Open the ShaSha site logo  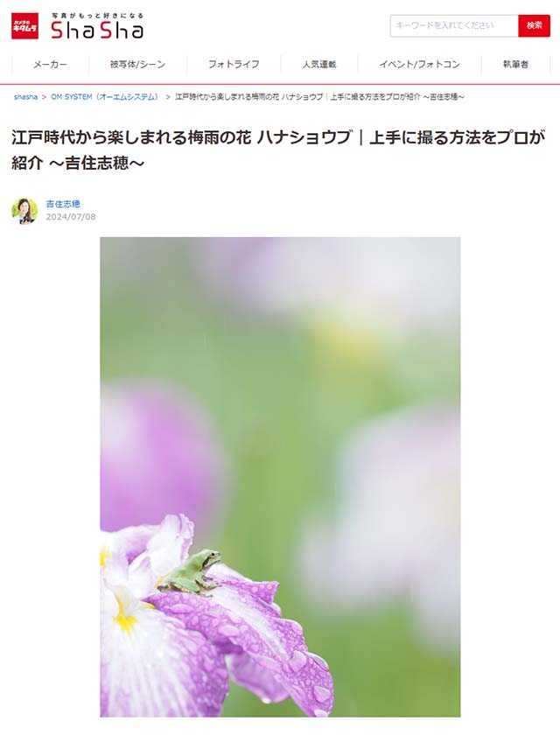tap(97, 30)
